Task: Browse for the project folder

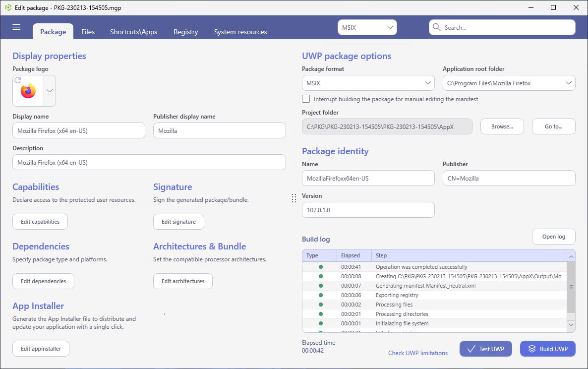Action: tap(502, 126)
